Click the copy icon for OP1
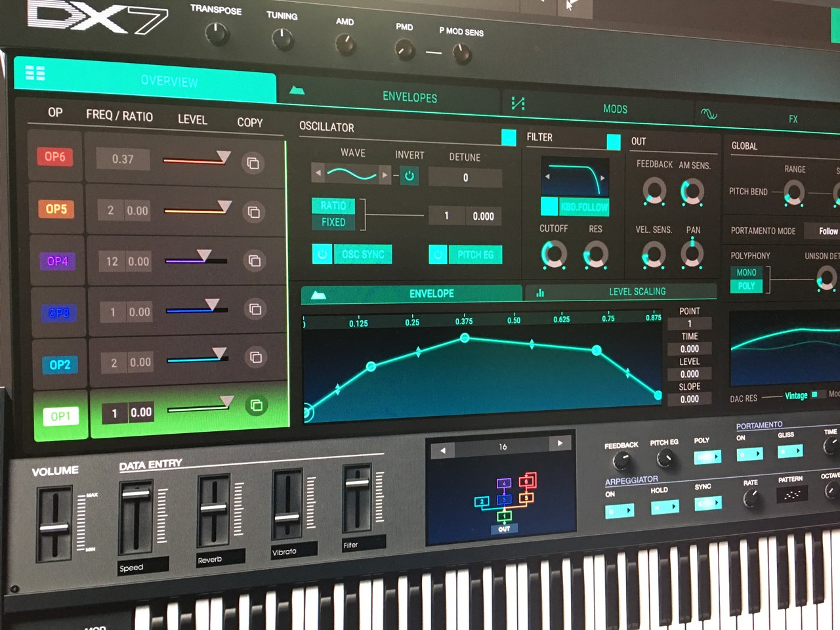This screenshot has height=630, width=840. (257, 406)
